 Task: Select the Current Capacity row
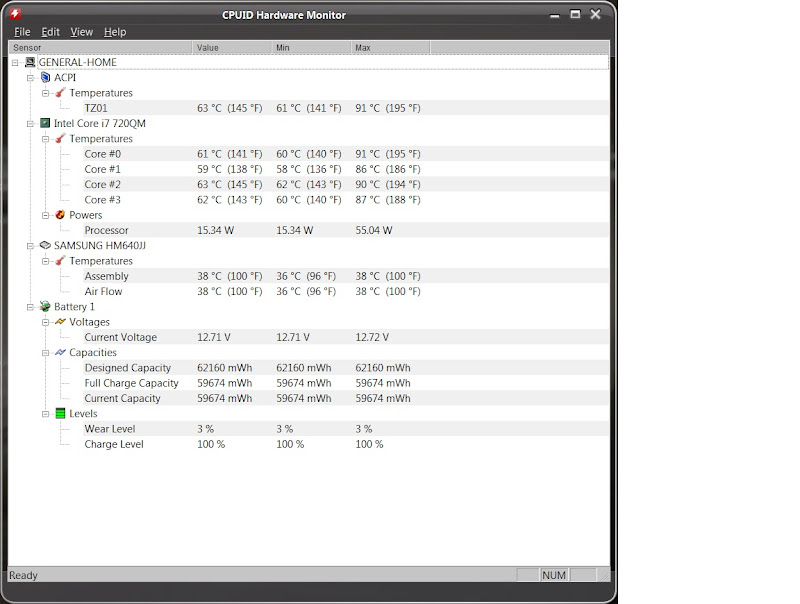click(x=346, y=398)
